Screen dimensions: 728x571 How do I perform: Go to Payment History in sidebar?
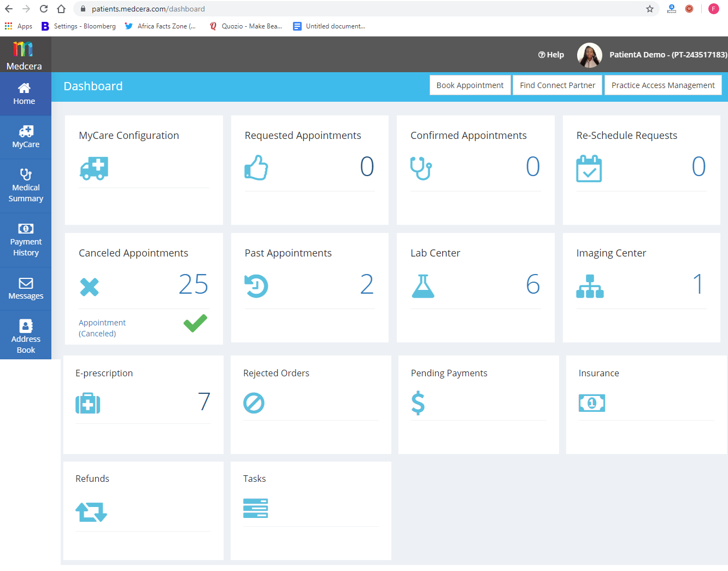tap(26, 240)
